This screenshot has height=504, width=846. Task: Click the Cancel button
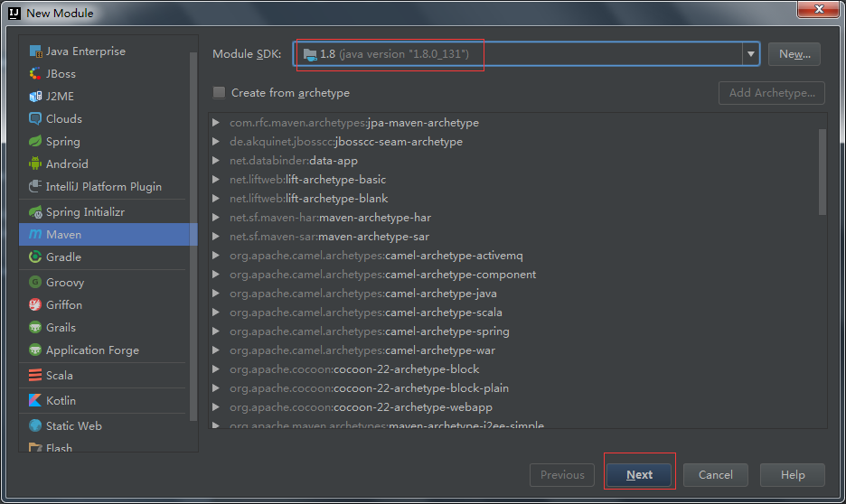pos(716,474)
